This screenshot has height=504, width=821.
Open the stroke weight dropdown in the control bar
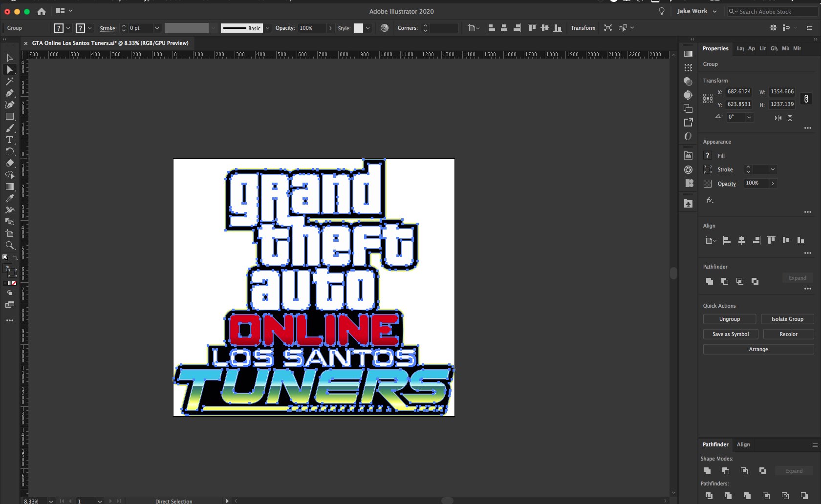(x=157, y=28)
